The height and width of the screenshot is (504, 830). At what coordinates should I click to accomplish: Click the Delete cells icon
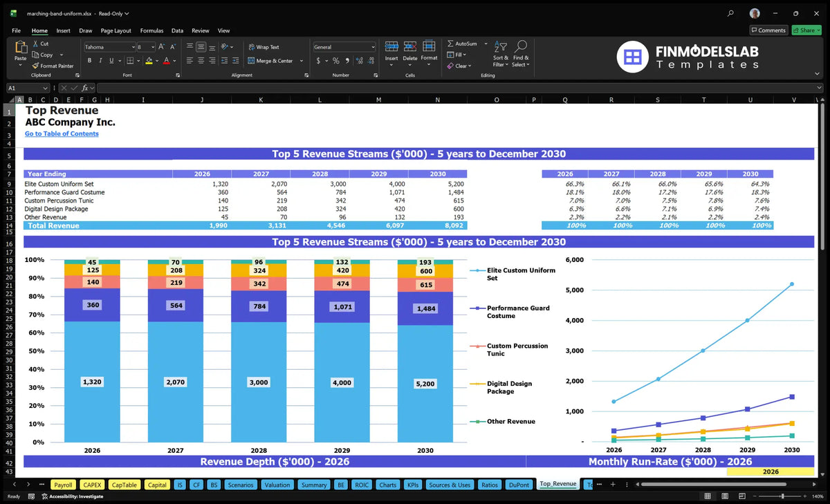point(410,46)
